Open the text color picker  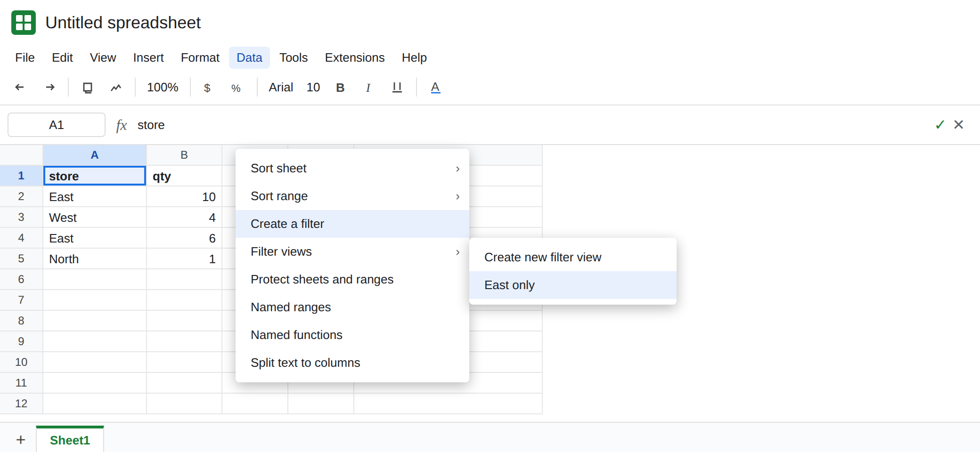point(435,88)
